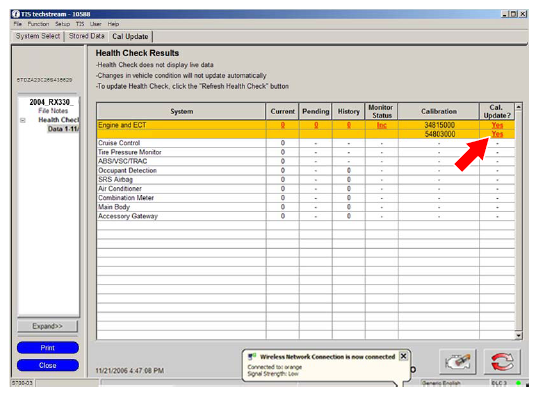The width and height of the screenshot is (538, 396).
Task: Click the Cal. Update? column header
Action: [497, 111]
